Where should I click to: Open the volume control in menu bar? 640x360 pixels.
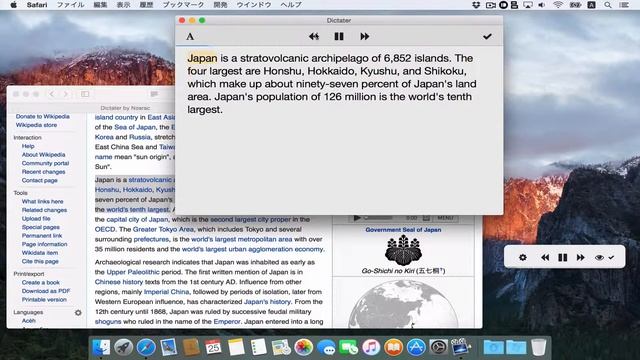(x=542, y=5)
